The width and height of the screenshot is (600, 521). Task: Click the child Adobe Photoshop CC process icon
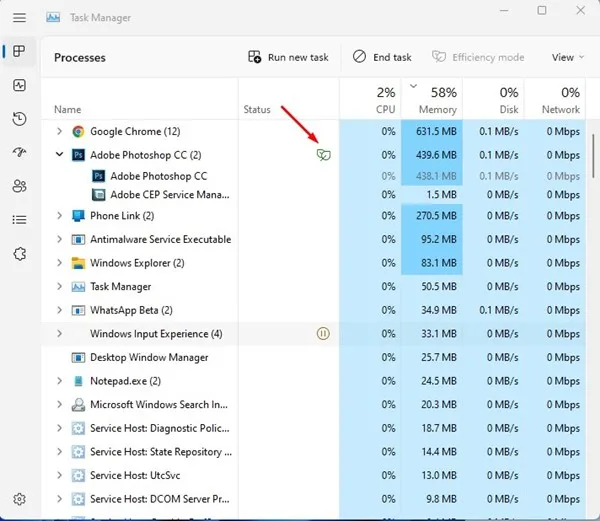coord(99,176)
